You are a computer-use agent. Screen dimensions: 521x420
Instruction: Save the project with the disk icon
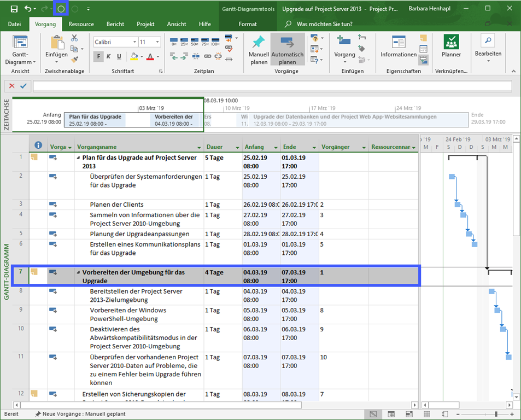point(14,9)
